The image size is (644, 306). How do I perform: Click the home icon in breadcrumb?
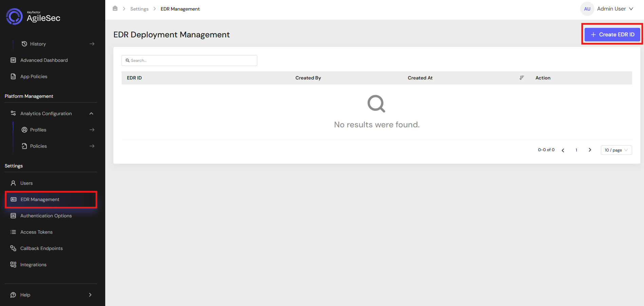point(115,8)
